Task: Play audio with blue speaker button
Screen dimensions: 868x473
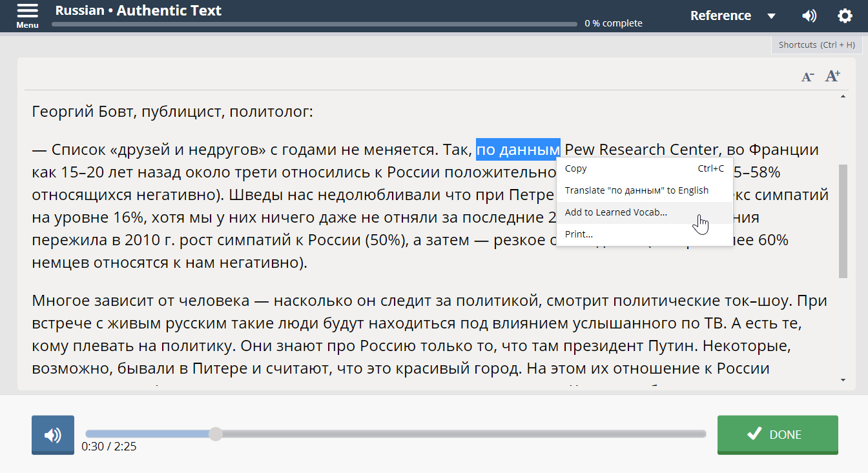Action: click(x=53, y=435)
